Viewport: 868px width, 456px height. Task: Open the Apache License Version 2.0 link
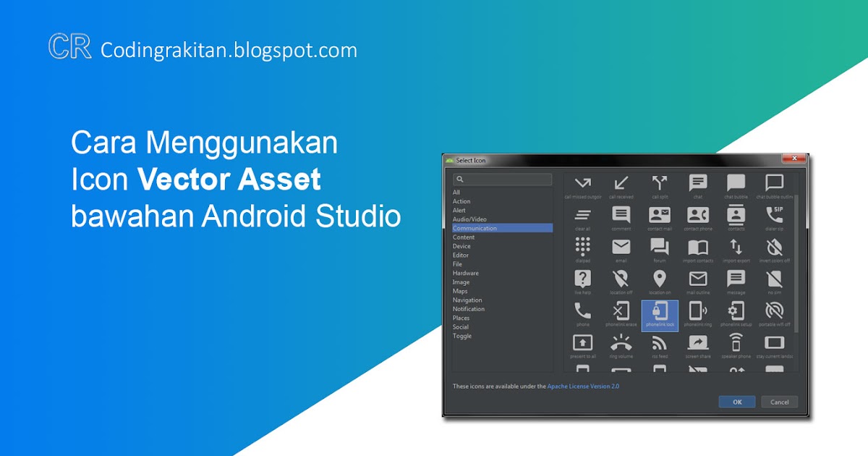pyautogui.click(x=582, y=384)
